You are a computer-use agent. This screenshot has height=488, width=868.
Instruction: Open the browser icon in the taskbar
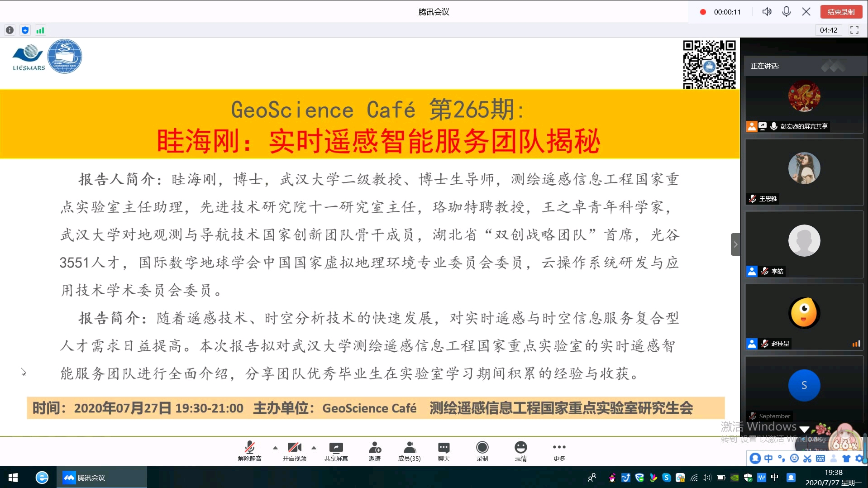pyautogui.click(x=42, y=478)
